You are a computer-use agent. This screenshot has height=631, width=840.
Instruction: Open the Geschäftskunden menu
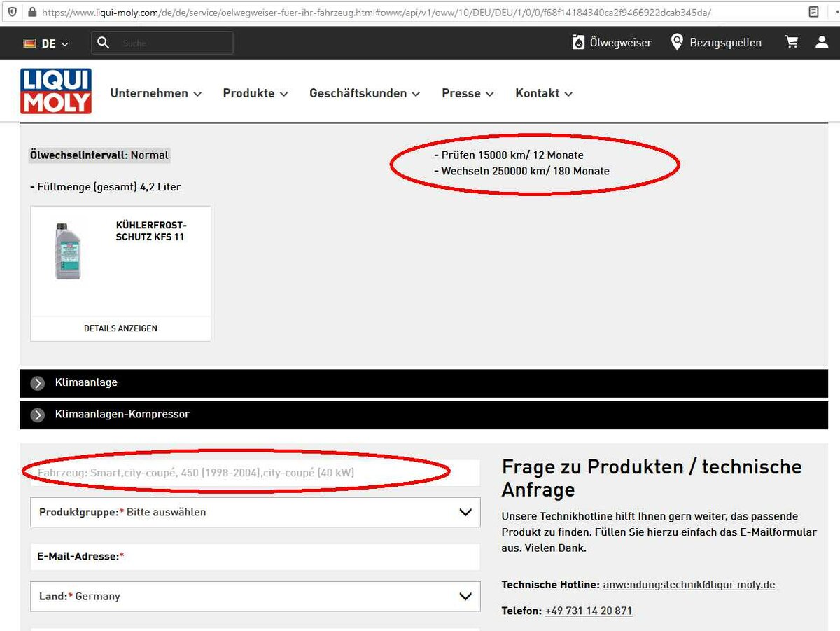364,93
